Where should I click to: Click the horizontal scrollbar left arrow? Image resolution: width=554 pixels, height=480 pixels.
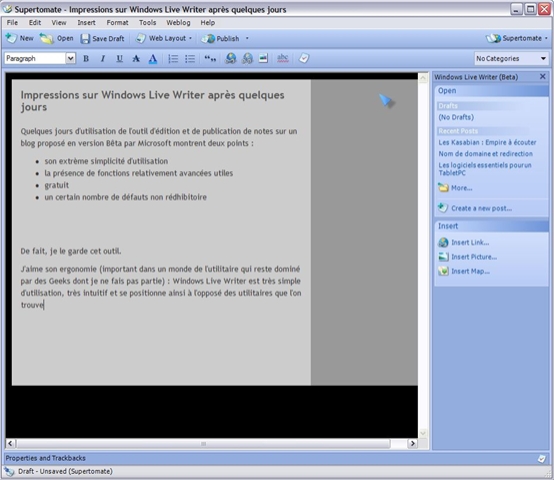click(10, 444)
